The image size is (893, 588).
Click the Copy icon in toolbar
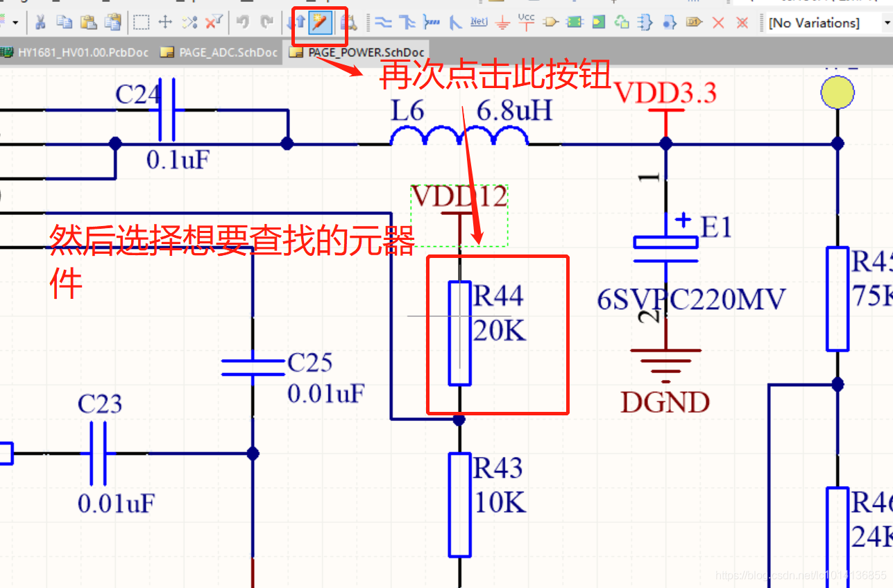[x=65, y=22]
